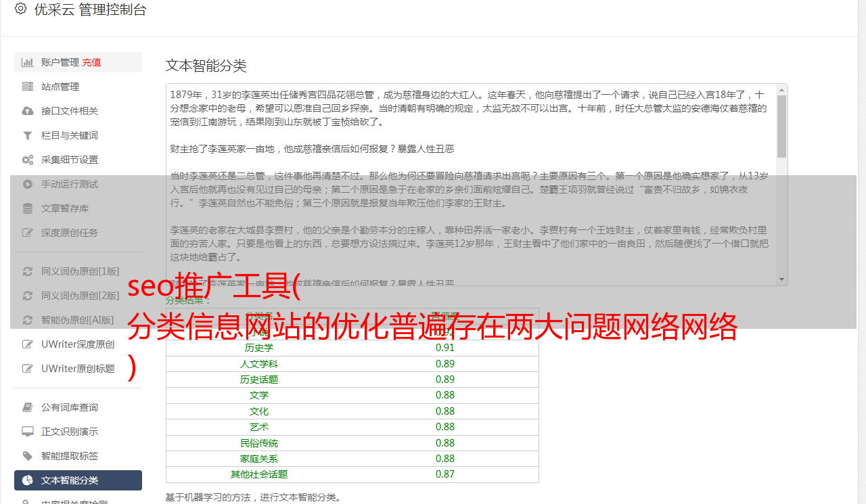Select the 文本智能分类 menu item
Image resolution: width=866 pixels, height=504 pixels.
tap(78, 480)
